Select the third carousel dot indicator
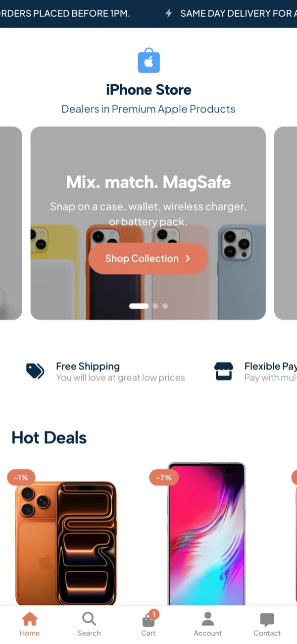 (x=165, y=306)
